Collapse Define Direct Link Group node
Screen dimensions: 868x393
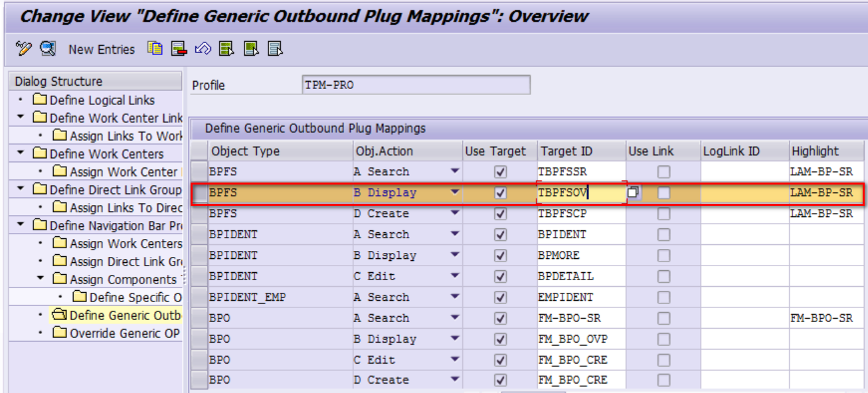click(x=21, y=189)
